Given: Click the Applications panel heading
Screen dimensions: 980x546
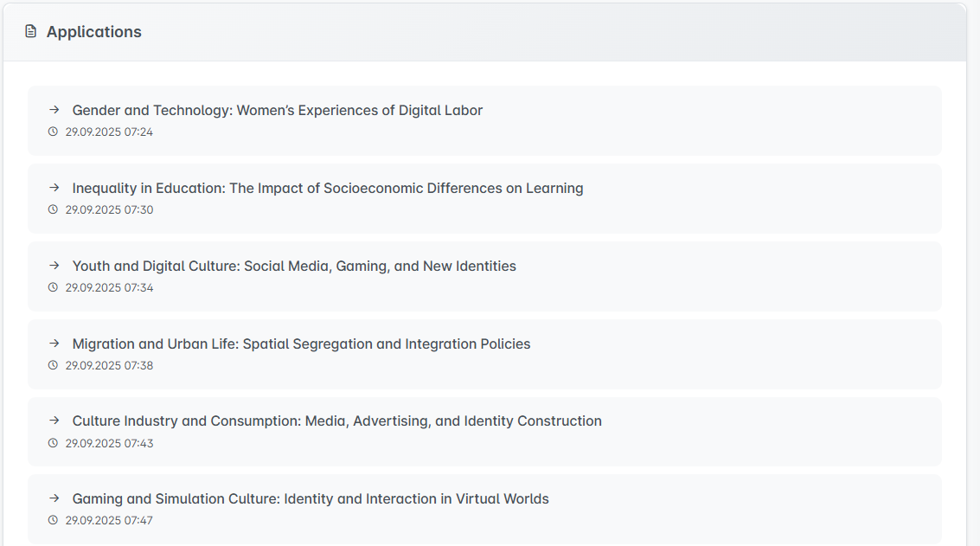Looking at the screenshot, I should click(x=93, y=32).
